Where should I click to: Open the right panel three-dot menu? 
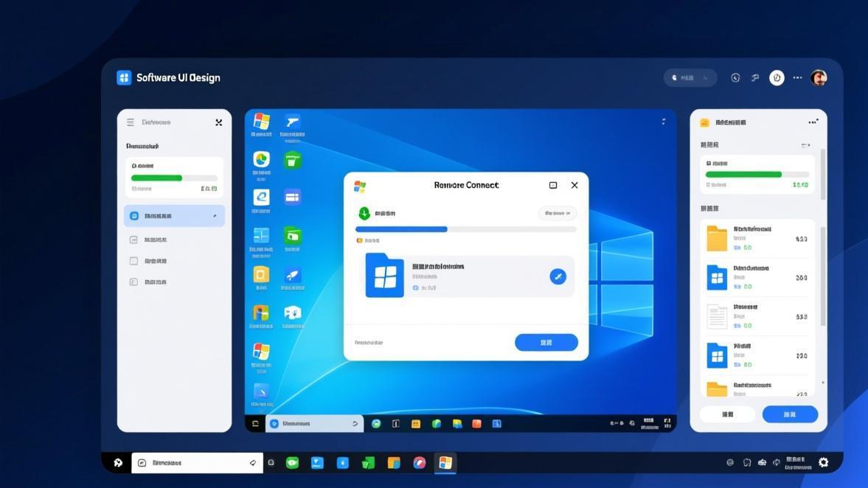tap(813, 122)
